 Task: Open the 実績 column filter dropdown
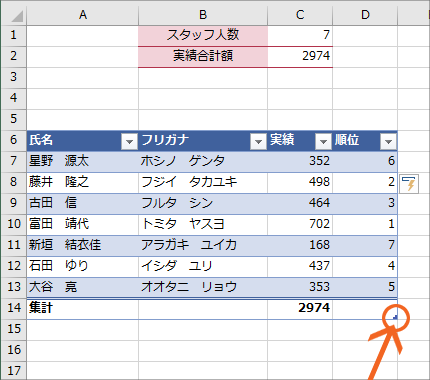pyautogui.click(x=323, y=142)
